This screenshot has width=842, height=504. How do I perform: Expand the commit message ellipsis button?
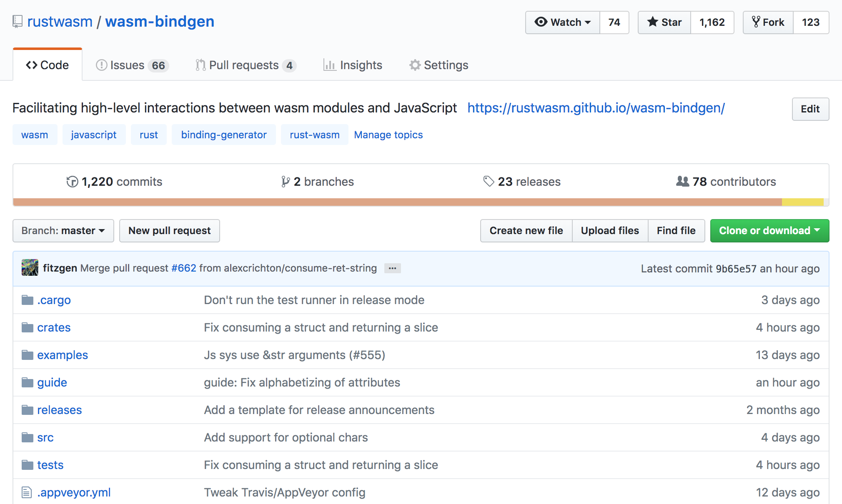pyautogui.click(x=392, y=268)
